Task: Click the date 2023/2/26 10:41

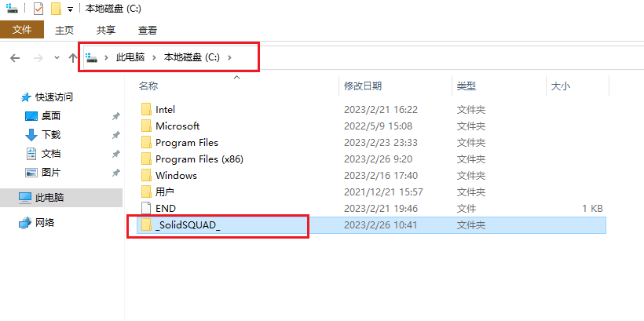Action: (381, 225)
